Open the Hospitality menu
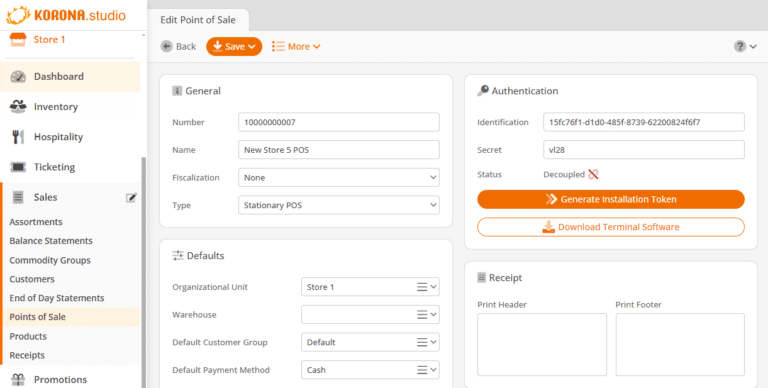Screen dimensions: 768x388 pos(71,137)
